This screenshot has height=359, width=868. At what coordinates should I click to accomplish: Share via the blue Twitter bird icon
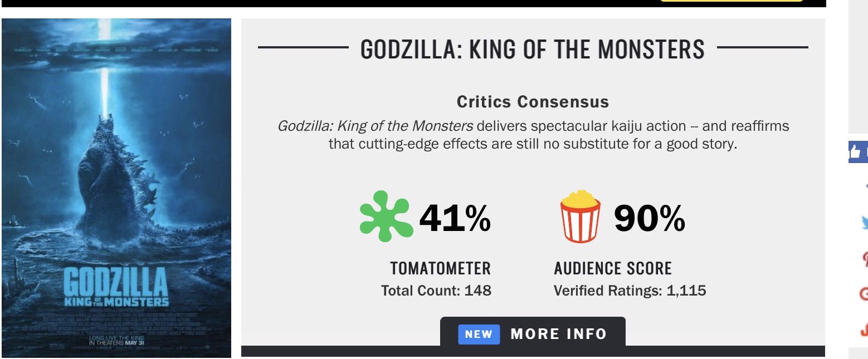863,223
